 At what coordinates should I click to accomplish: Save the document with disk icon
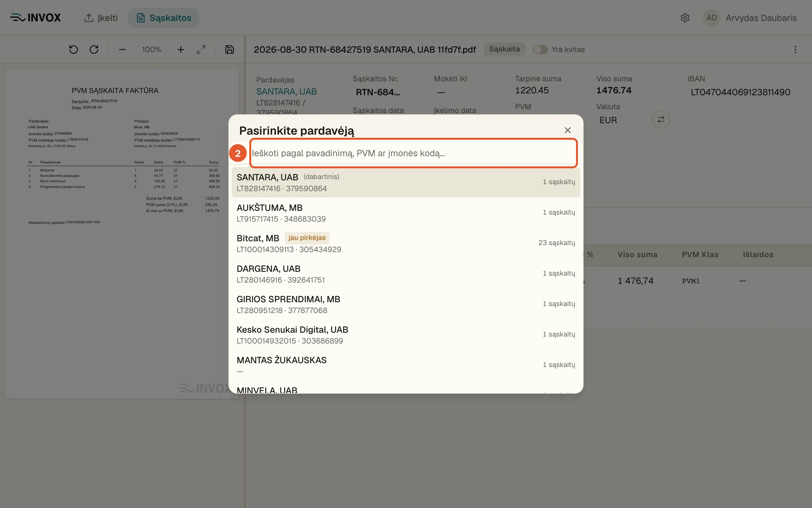pyautogui.click(x=230, y=50)
